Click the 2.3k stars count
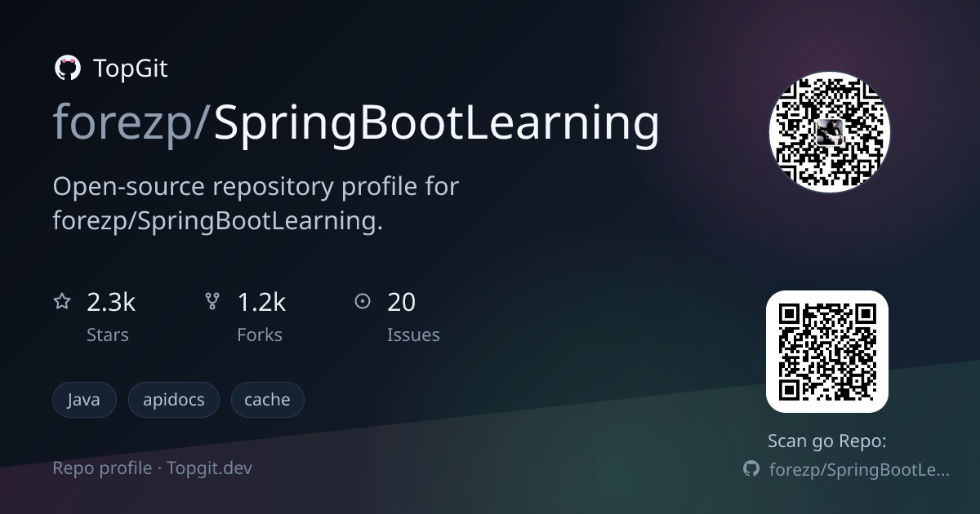 pos(111,302)
